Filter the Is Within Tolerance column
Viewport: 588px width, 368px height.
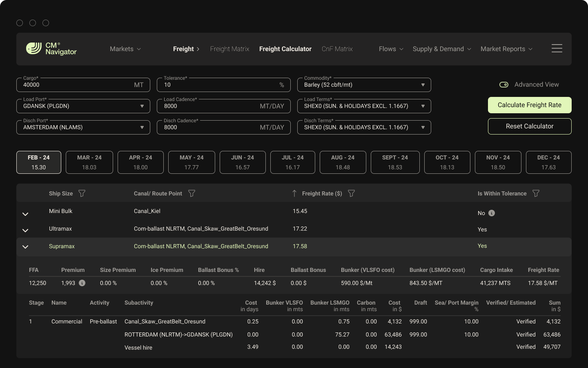click(536, 193)
